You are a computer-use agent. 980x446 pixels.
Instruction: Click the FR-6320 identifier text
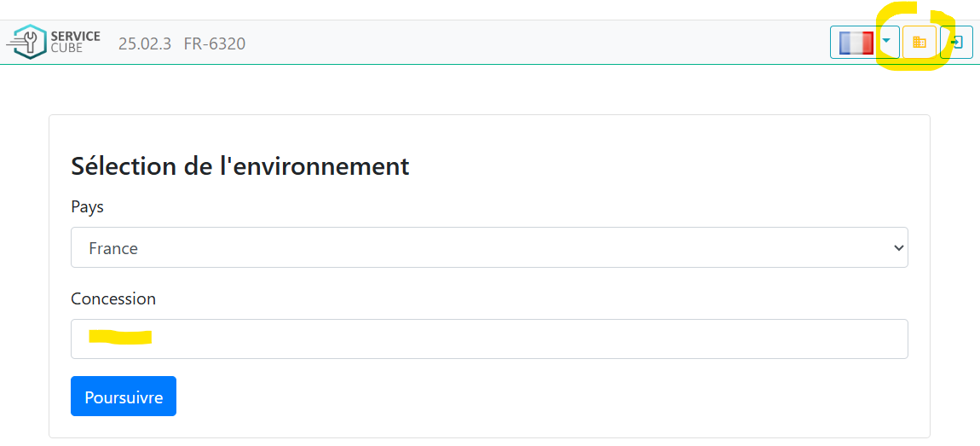pyautogui.click(x=215, y=43)
